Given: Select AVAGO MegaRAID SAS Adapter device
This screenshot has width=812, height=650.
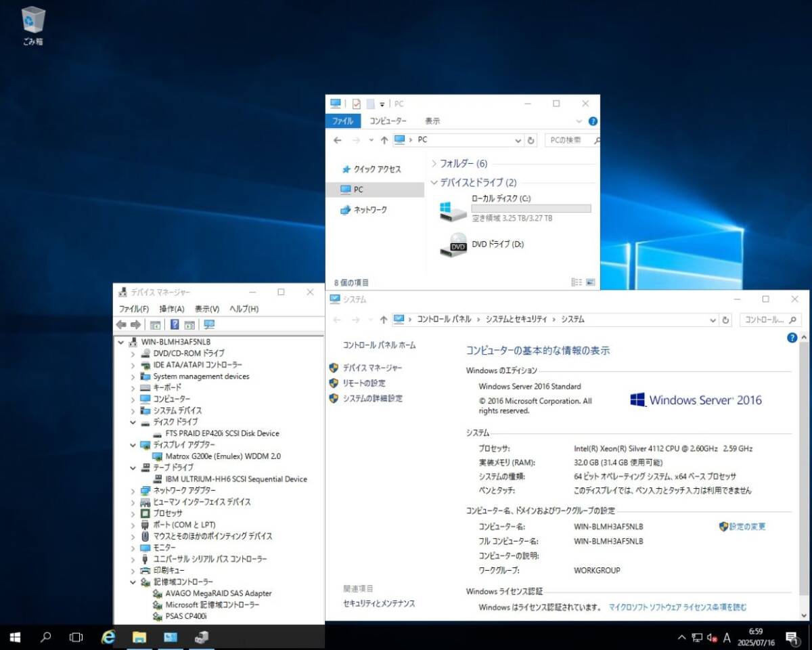Looking at the screenshot, I should 219,593.
